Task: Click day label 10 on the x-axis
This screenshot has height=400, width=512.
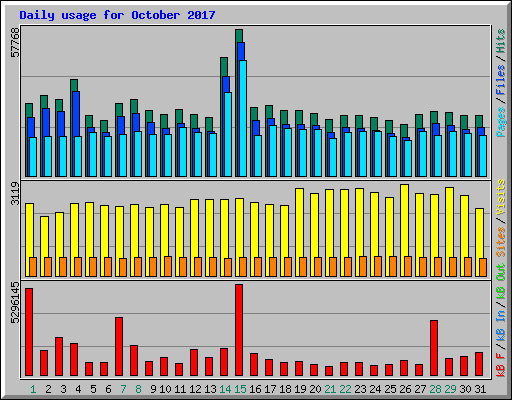Action: pos(165,389)
